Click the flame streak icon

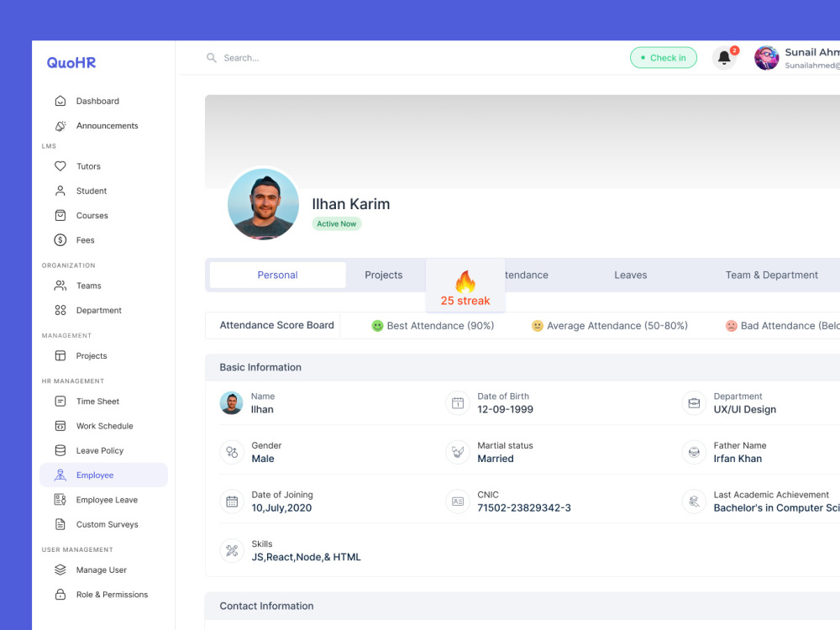coord(465,281)
